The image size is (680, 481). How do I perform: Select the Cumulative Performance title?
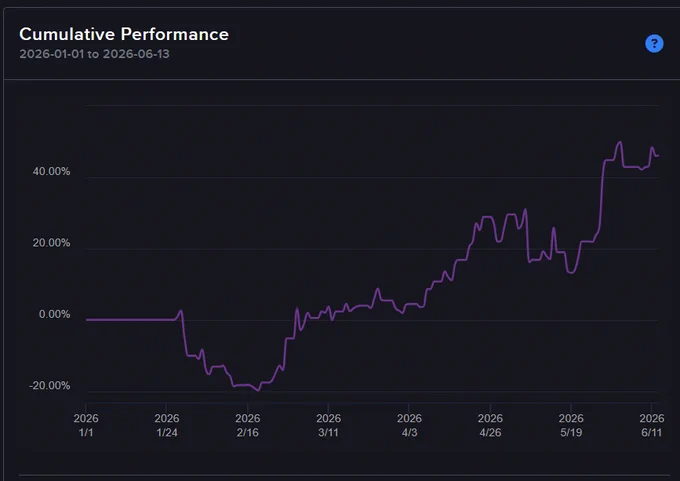(x=124, y=34)
